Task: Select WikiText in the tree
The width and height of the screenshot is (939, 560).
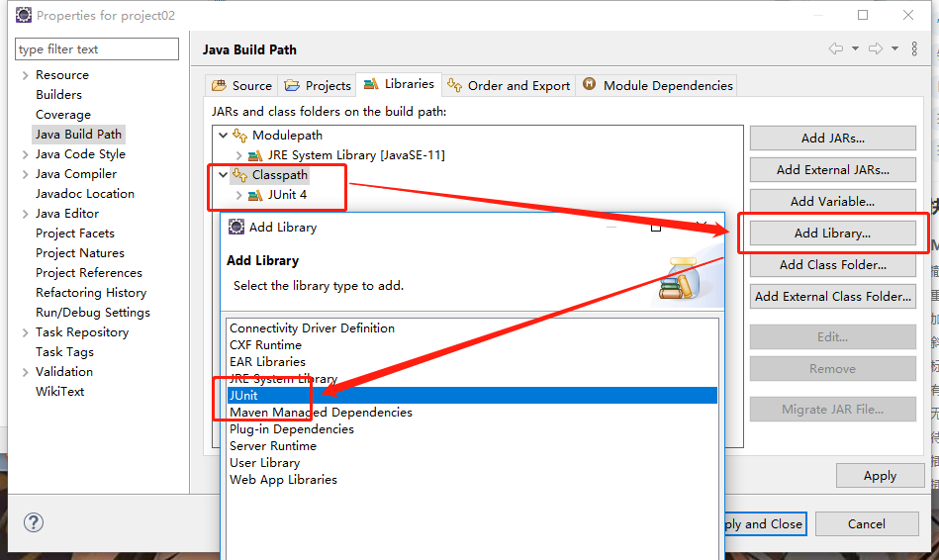Action: [x=60, y=391]
